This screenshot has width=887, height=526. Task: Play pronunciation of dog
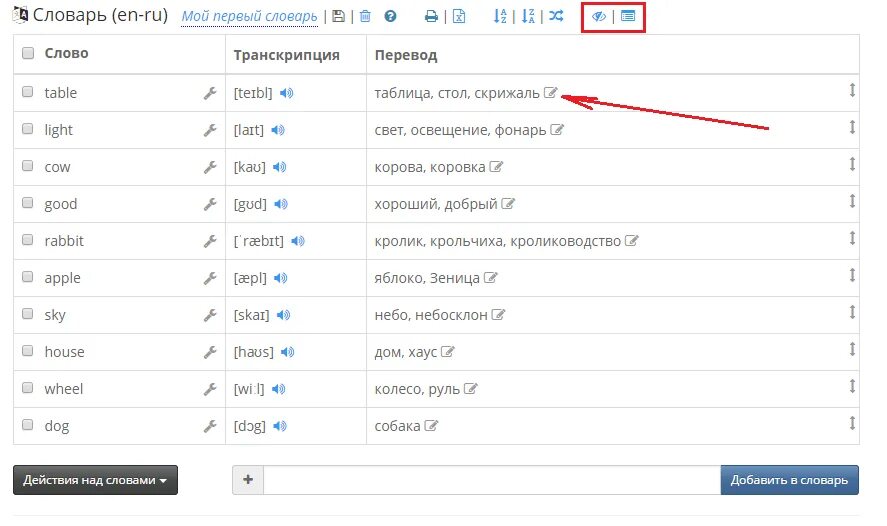[x=280, y=426]
